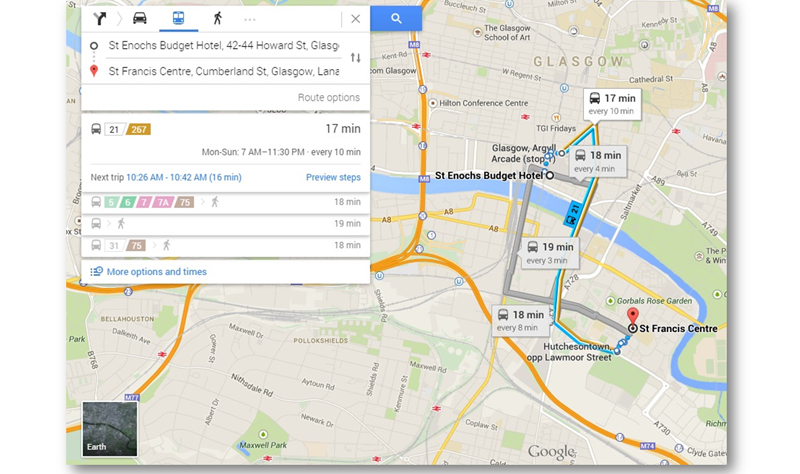This screenshot has height=474, width=800.
Task: Click the Next trip 10:26 AM - 10:42 AM link
Action: pos(184,178)
